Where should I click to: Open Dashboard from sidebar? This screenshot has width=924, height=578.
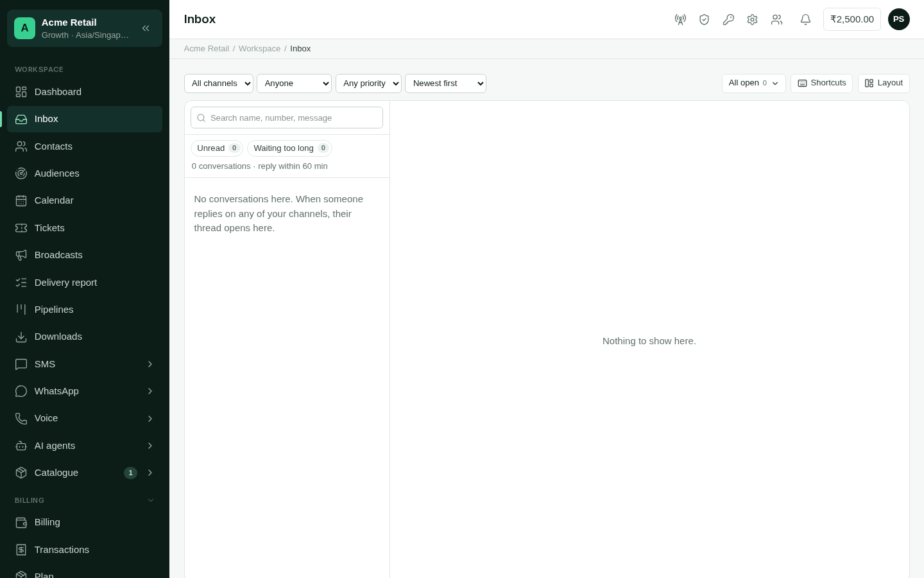click(x=85, y=92)
